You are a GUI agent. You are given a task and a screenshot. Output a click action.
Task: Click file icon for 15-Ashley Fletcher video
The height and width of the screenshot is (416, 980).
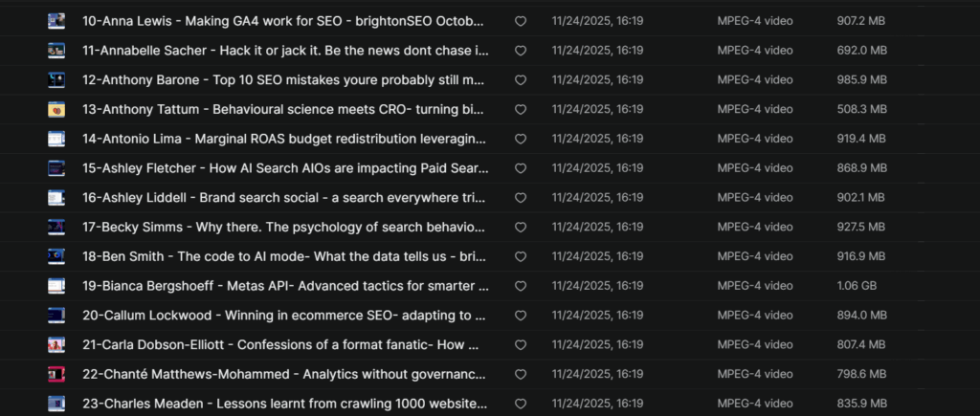56,167
